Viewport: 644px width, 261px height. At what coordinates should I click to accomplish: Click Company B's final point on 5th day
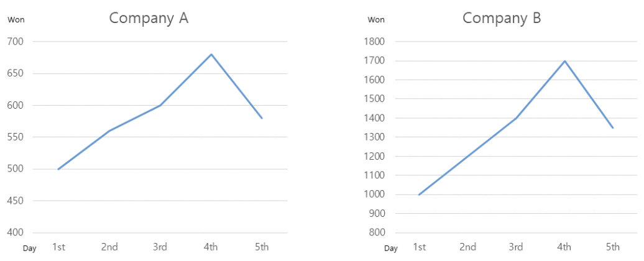(613, 128)
